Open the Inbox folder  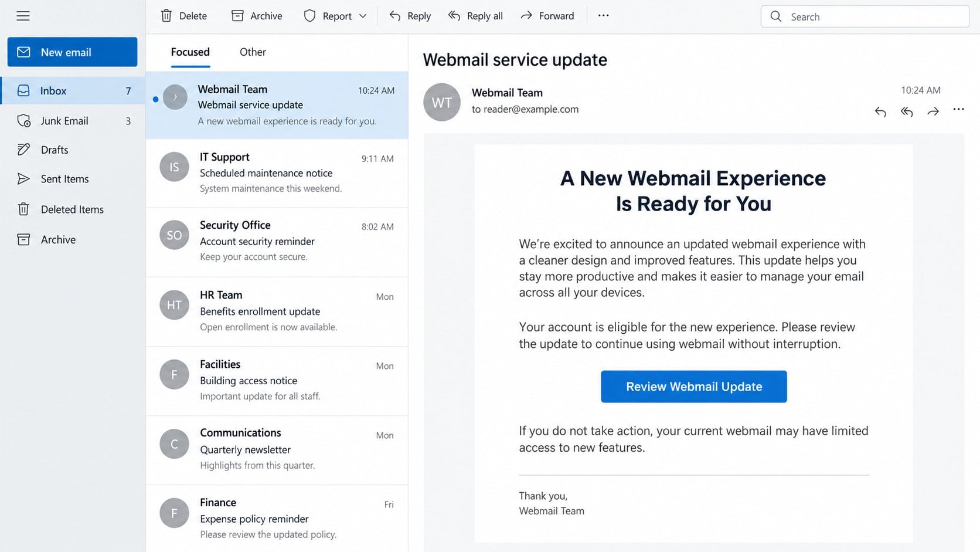pos(73,91)
